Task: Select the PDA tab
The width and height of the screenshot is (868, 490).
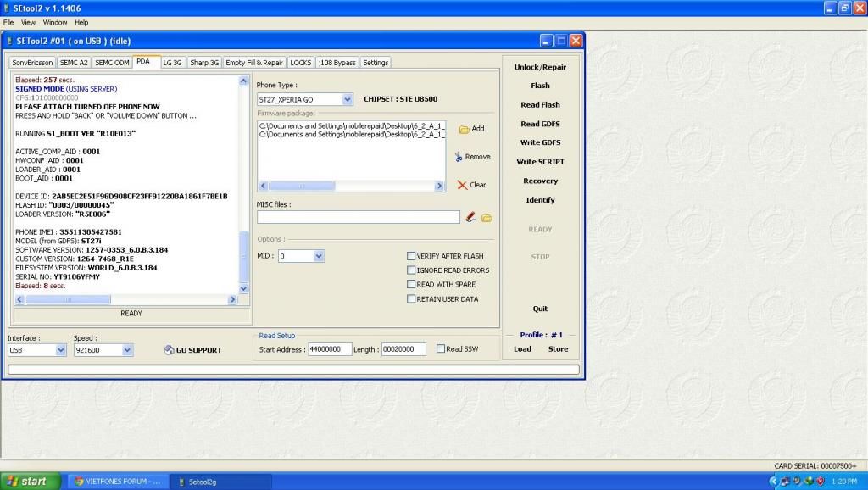Action: point(146,61)
